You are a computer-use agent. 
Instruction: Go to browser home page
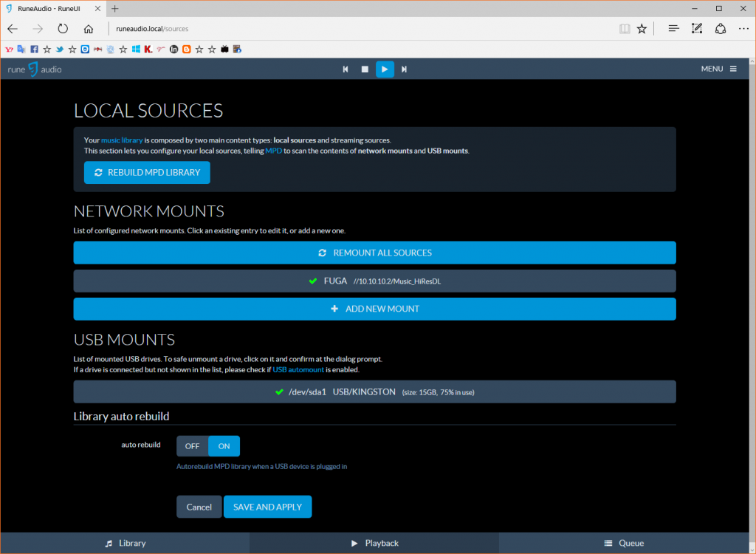tap(89, 29)
